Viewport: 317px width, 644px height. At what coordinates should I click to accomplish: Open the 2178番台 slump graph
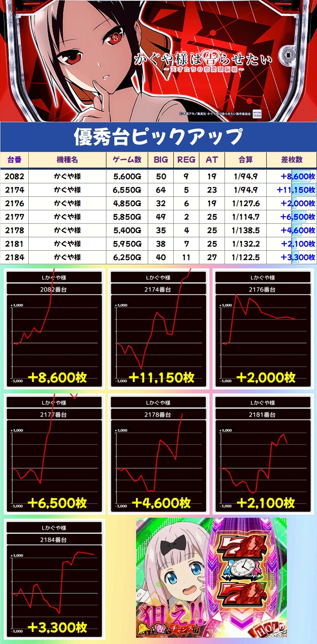tap(158, 454)
